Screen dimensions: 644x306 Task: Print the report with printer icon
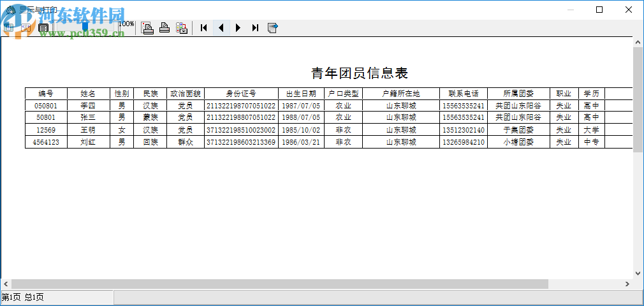coord(165,27)
